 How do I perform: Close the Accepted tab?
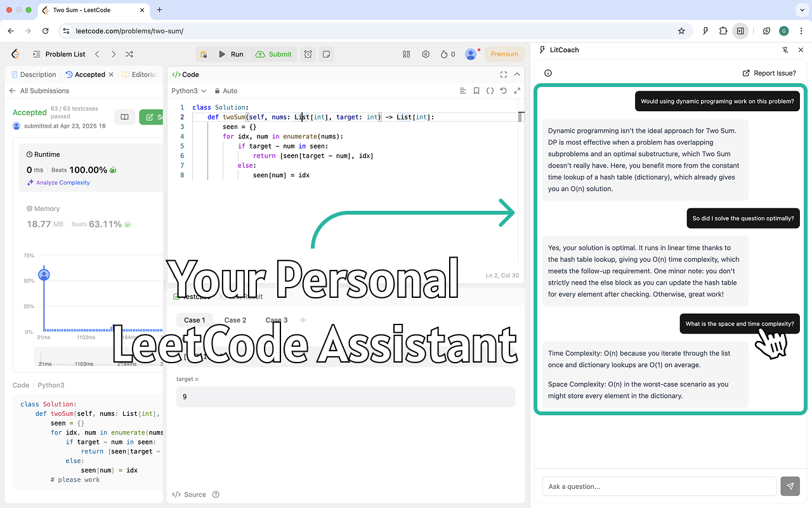pyautogui.click(x=111, y=74)
